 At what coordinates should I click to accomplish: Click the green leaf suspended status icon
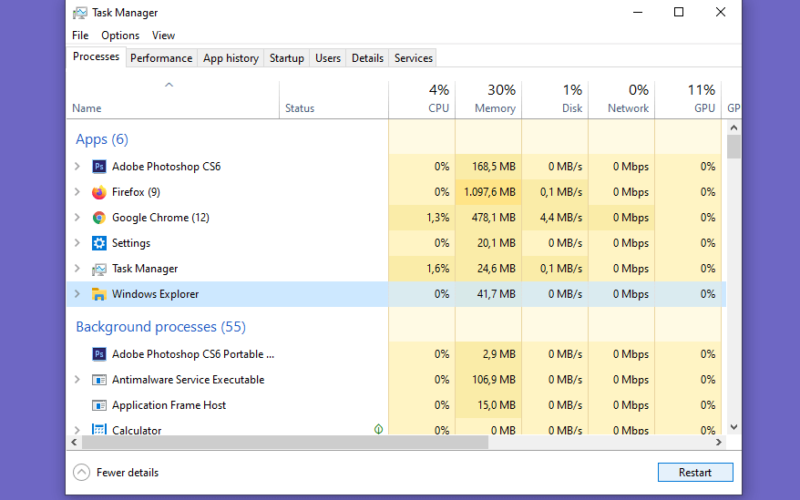(x=379, y=429)
